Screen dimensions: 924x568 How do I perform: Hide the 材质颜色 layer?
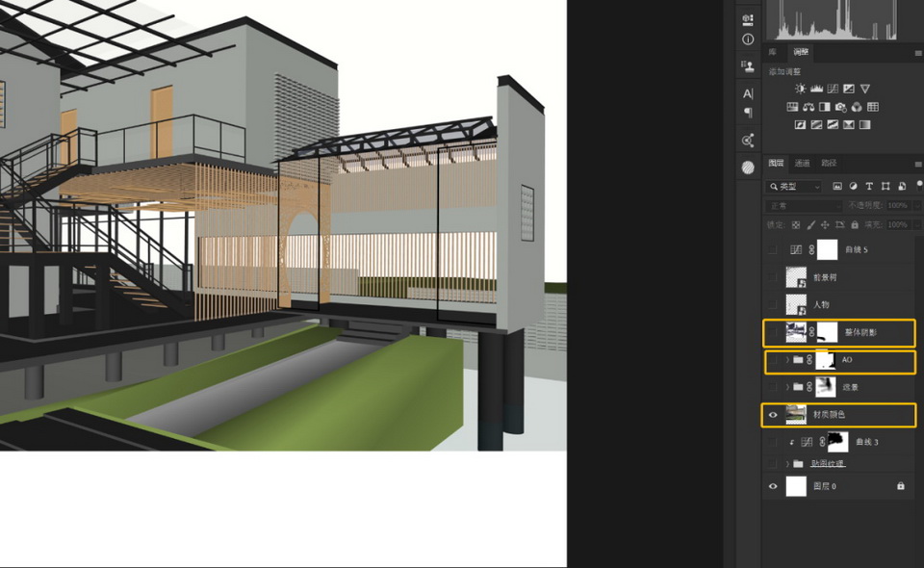(x=772, y=415)
